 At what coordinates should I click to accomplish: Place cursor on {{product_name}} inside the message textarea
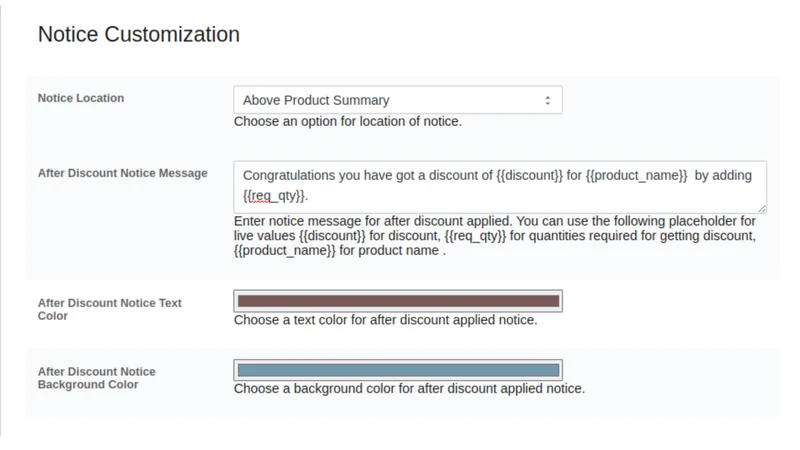pos(637,176)
